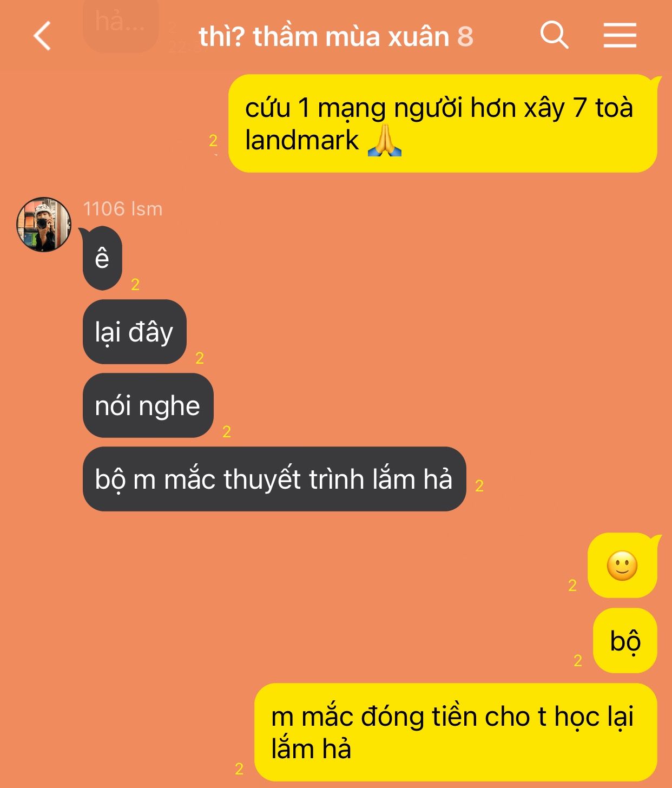
Task: Select 'm mắc đóng tiền cho t học lại' message
Action: 456,732
